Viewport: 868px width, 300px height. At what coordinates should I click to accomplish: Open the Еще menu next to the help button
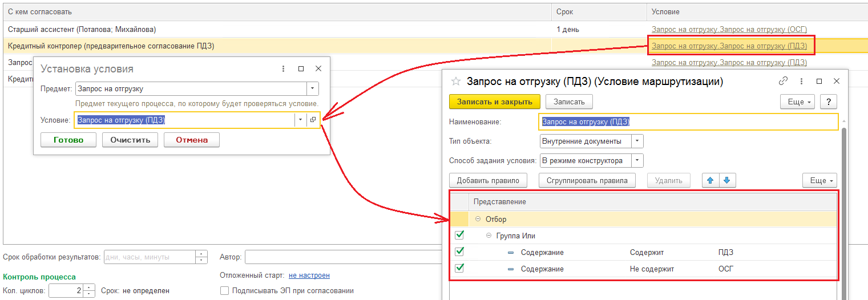(797, 102)
